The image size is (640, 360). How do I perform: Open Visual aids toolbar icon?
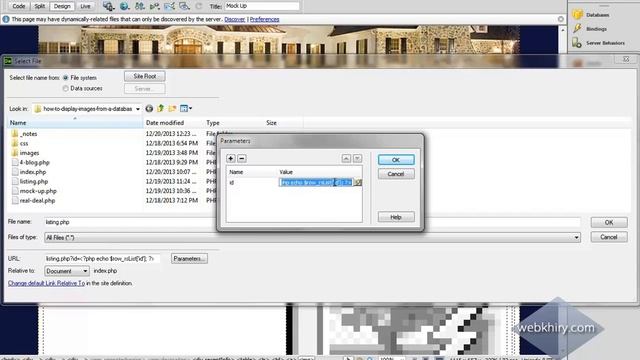point(184,6)
